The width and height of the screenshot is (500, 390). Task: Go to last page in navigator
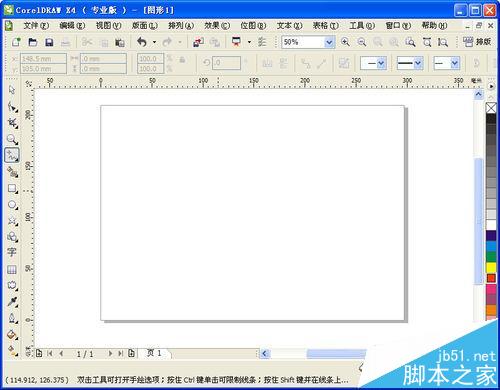[x=121, y=353]
